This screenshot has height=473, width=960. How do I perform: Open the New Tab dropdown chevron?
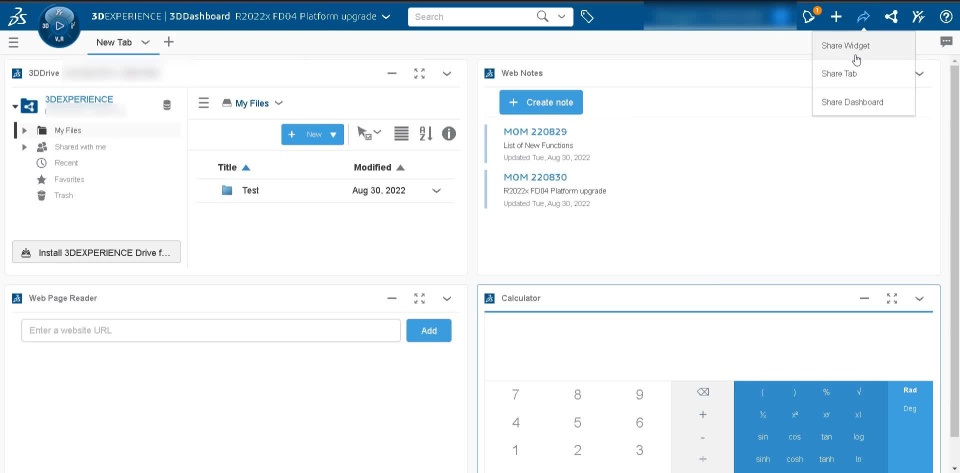tap(145, 42)
